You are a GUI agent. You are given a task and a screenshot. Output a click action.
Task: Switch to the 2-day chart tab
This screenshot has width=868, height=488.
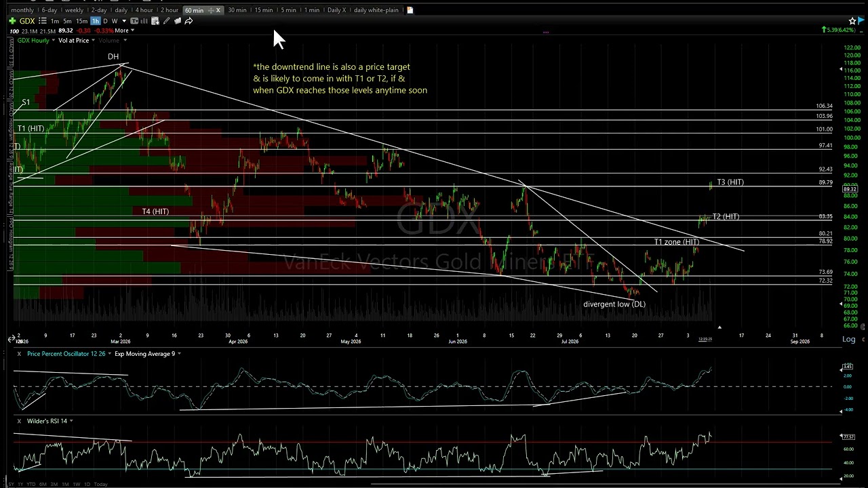(99, 10)
